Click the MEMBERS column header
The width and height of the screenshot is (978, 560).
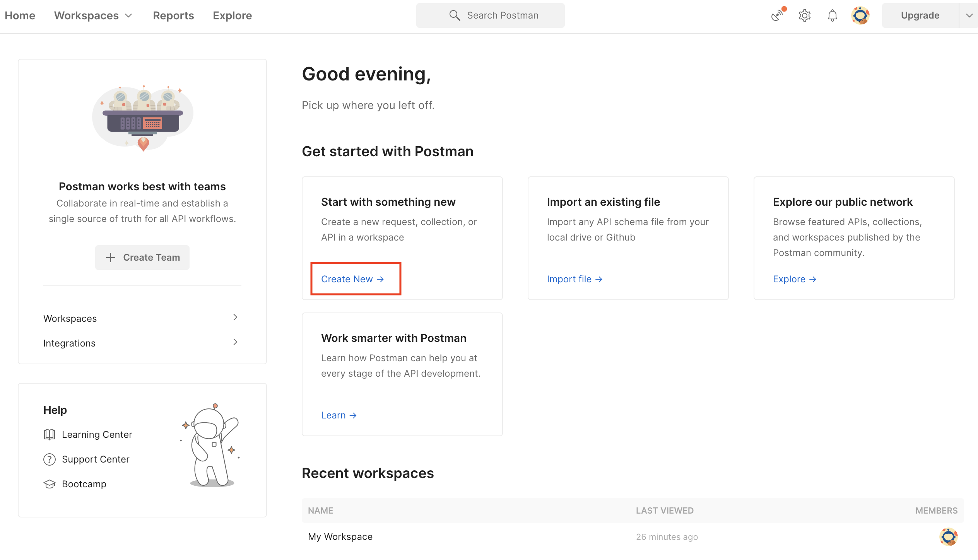point(936,510)
